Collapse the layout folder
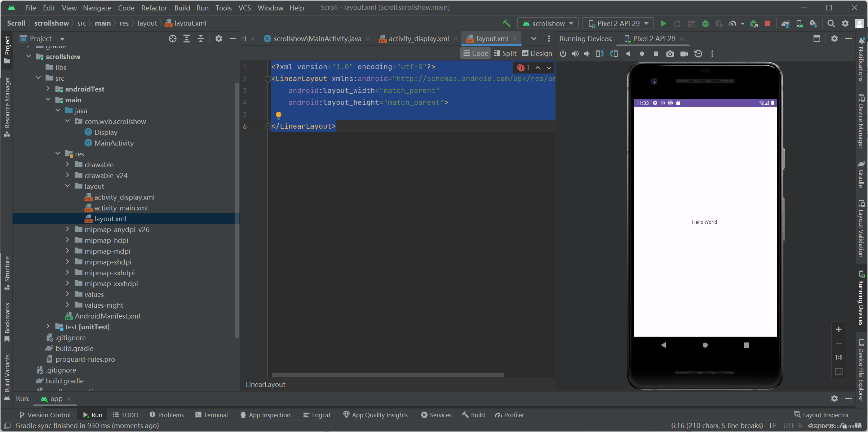 coord(67,186)
